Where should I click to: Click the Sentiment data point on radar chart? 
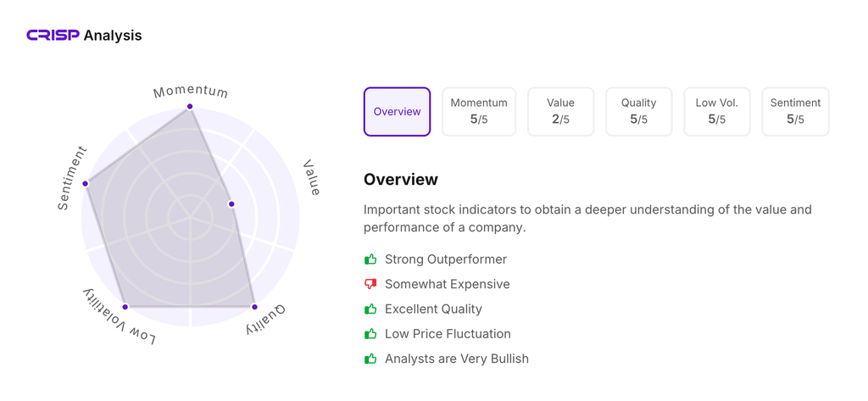point(86,183)
